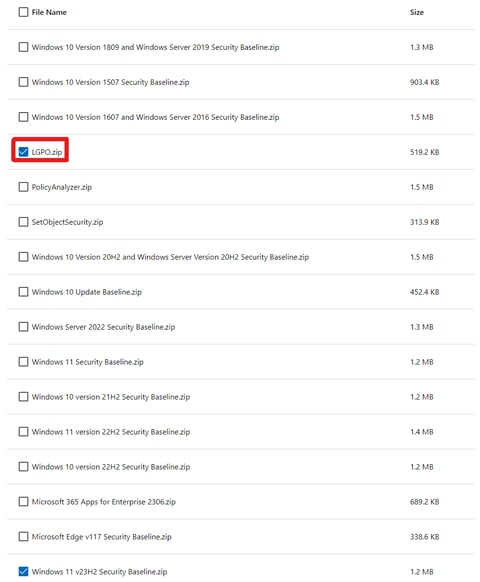Check Windows 10 Version 1809 Security Baseline.zip
This screenshot has height=582, width=480.
23,47
